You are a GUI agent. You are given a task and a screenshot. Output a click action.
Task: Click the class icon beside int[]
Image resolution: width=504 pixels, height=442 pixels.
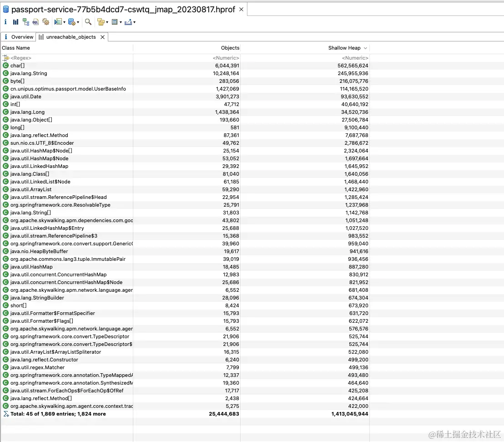[5, 104]
